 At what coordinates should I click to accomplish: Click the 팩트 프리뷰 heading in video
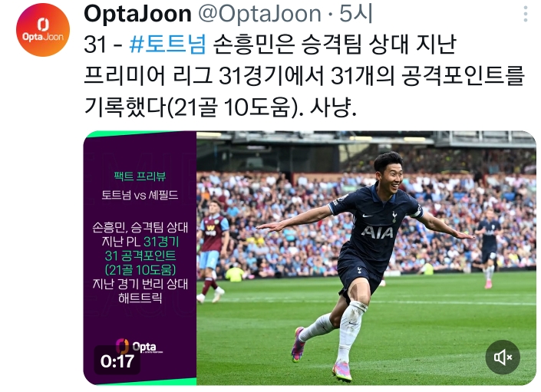(140, 176)
